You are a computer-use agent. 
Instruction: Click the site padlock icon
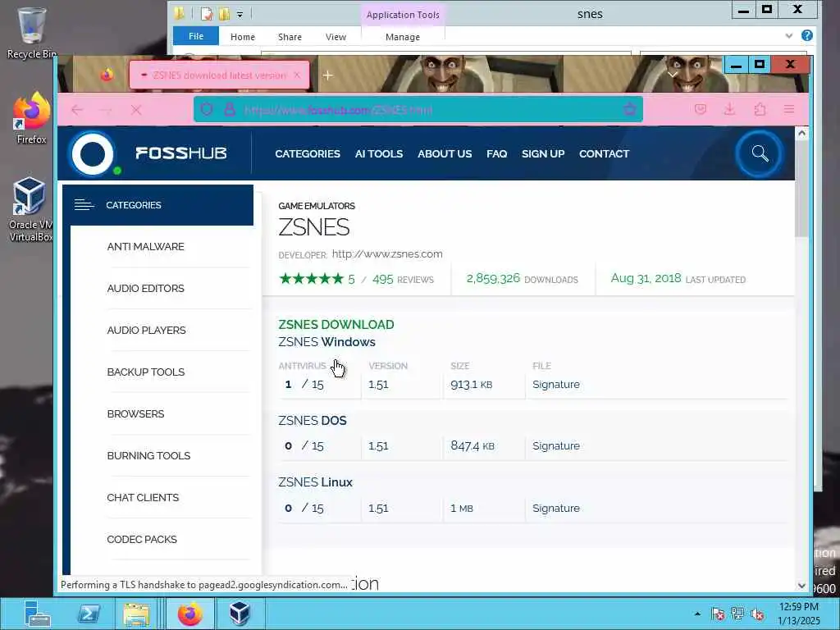230,110
